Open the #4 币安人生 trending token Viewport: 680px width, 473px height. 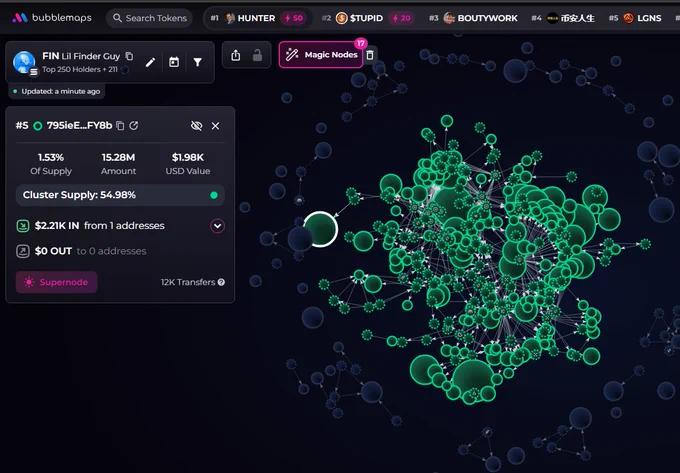563,18
